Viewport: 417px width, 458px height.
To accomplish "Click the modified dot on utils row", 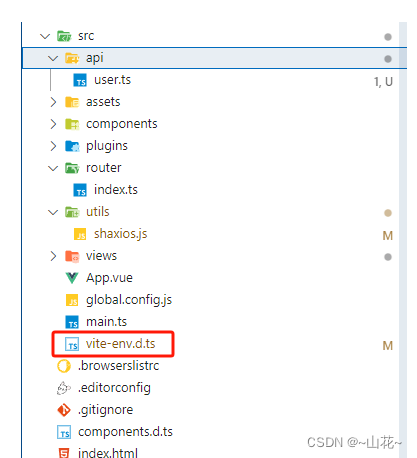I will click(388, 213).
